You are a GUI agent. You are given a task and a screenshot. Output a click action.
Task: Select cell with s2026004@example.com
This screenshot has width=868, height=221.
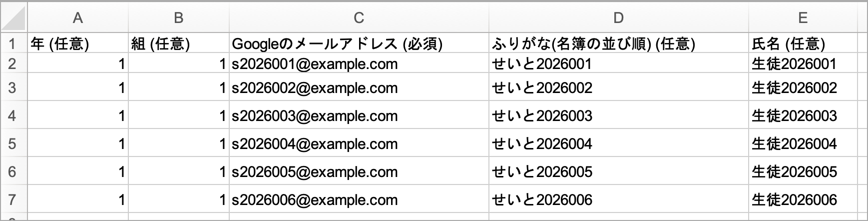359,143
